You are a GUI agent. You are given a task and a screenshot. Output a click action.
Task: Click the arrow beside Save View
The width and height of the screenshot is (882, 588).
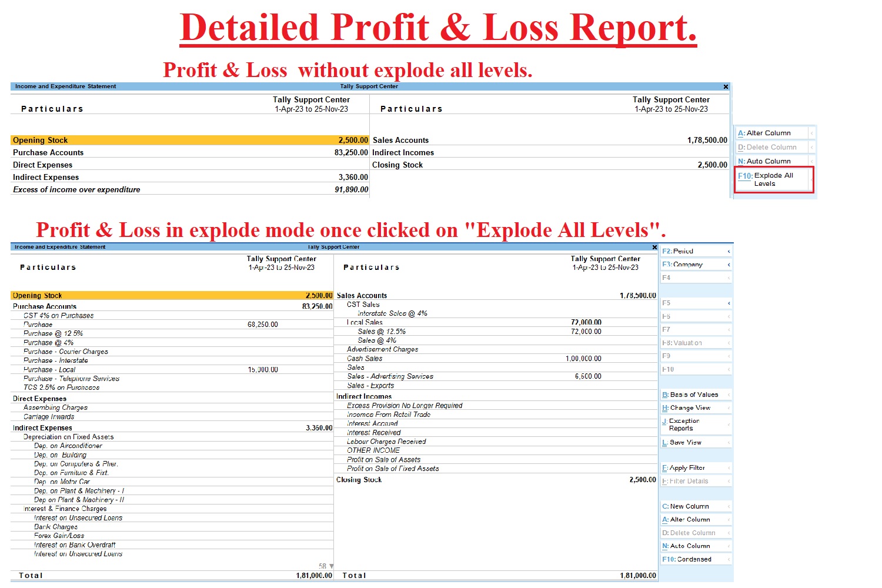pyautogui.click(x=729, y=443)
